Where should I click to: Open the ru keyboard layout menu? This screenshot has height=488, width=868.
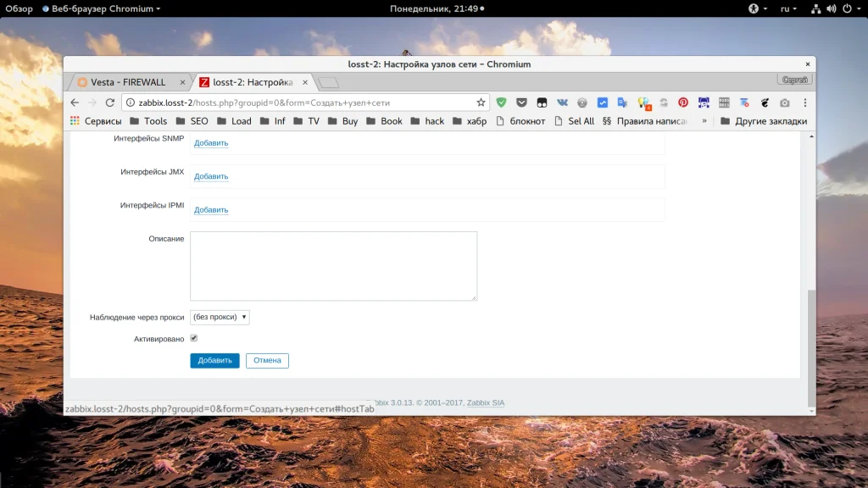tap(788, 8)
